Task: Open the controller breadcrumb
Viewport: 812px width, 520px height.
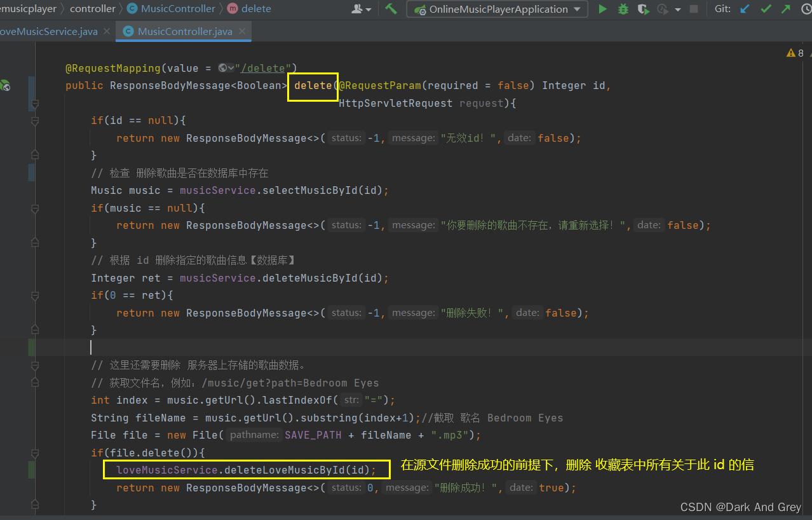Action: pos(93,9)
